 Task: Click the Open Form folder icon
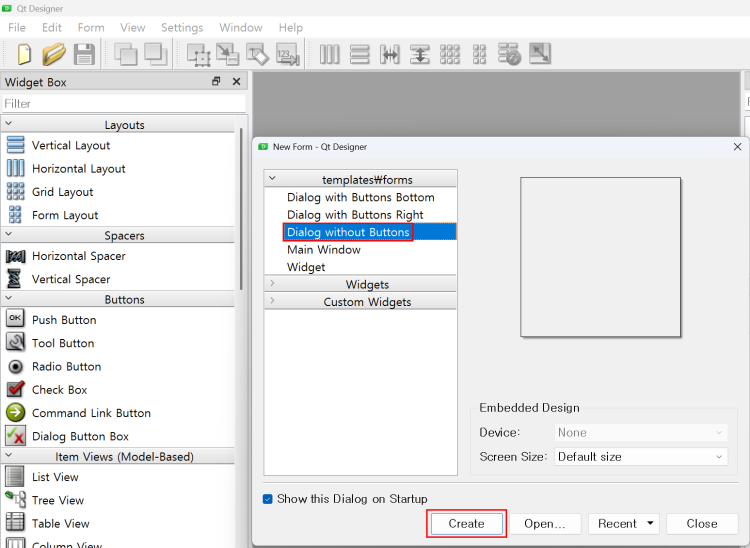coord(54,54)
